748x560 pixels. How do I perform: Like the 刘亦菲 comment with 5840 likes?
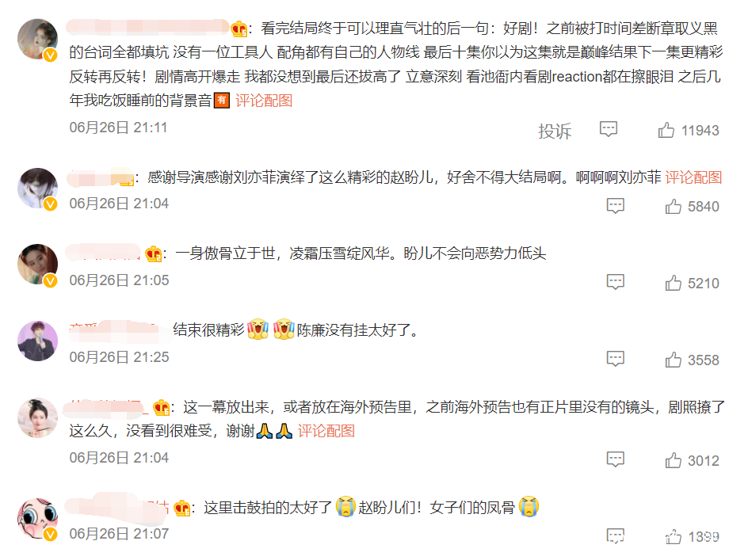click(673, 206)
